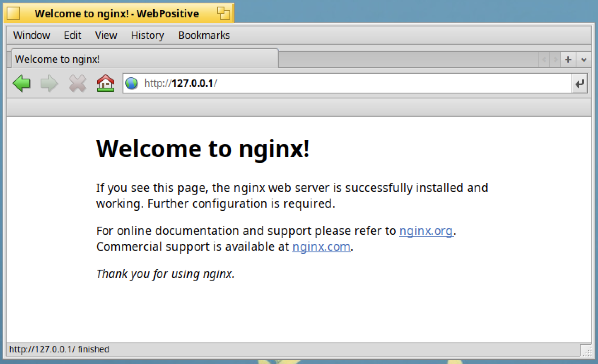Click 'Thank you for using nginx.' text
The height and width of the screenshot is (364, 598).
tap(165, 274)
